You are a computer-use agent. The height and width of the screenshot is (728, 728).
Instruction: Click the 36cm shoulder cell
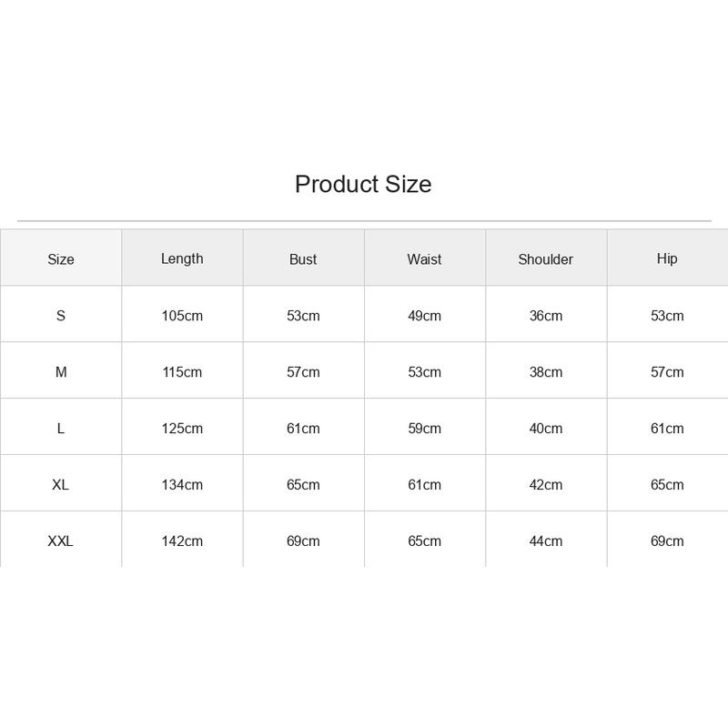(x=545, y=316)
